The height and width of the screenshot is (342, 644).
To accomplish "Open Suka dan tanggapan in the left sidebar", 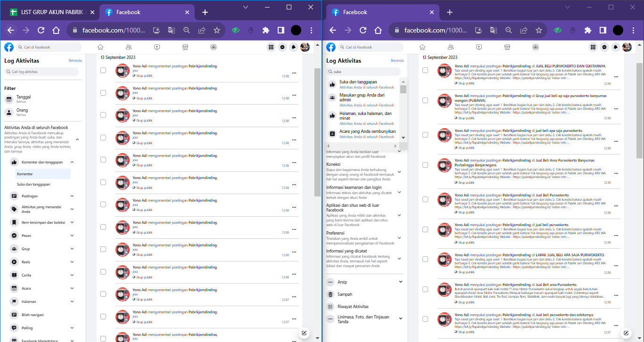I will (x=42, y=184).
